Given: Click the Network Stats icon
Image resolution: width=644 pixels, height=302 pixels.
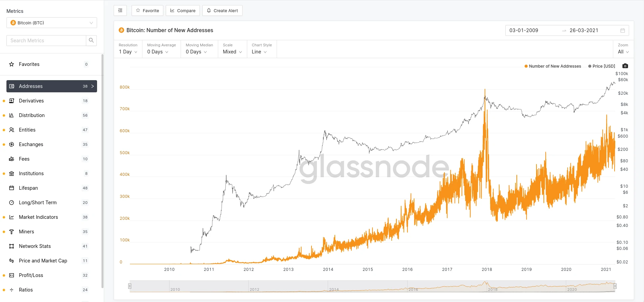Looking at the screenshot, I should click(x=11, y=246).
